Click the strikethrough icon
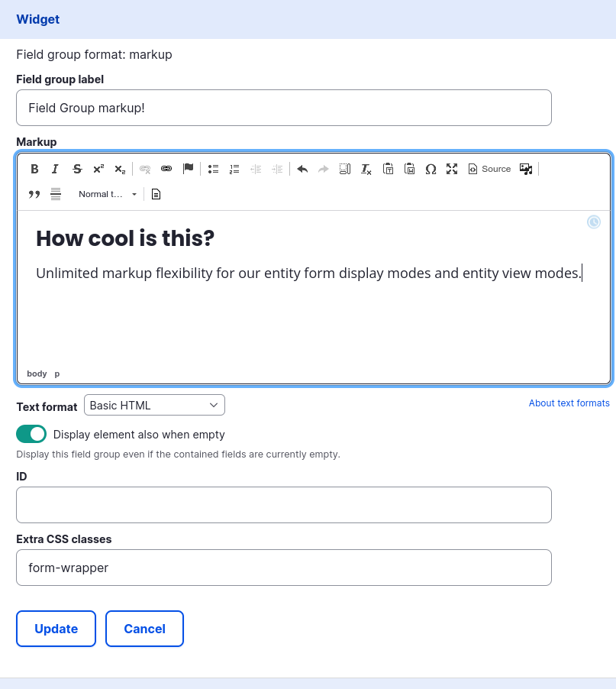616x689 pixels. pyautogui.click(x=77, y=169)
